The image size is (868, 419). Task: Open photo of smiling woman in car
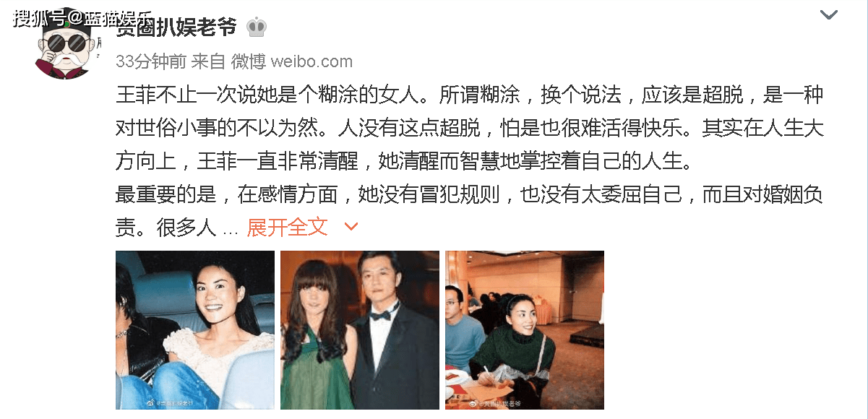[x=195, y=330]
